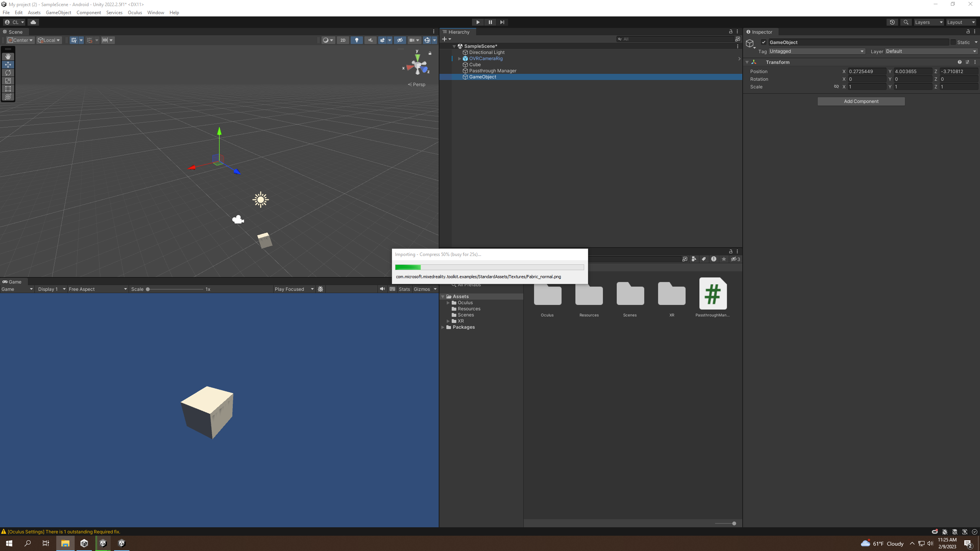Select the Hand view tool
This screenshot has width=980, height=551.
8,57
